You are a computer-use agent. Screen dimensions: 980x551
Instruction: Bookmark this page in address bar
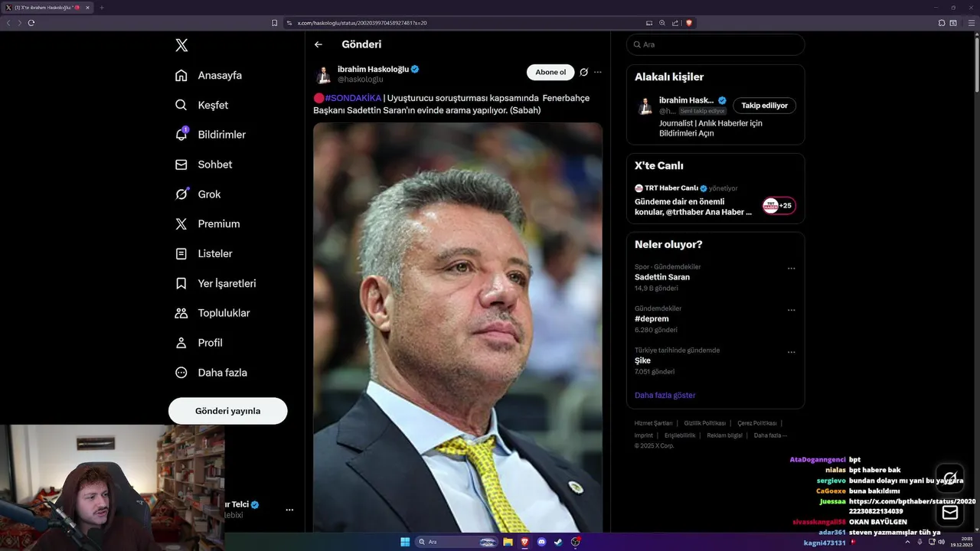(274, 23)
